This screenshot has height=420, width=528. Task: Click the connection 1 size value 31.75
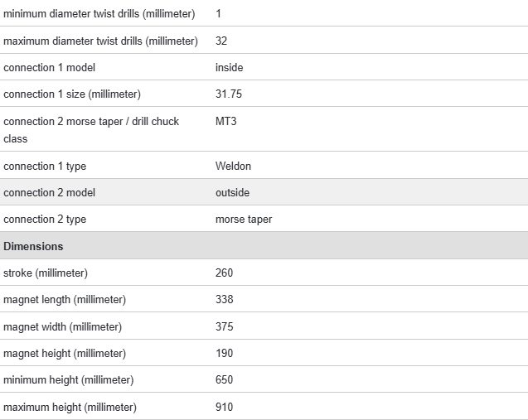[229, 94]
